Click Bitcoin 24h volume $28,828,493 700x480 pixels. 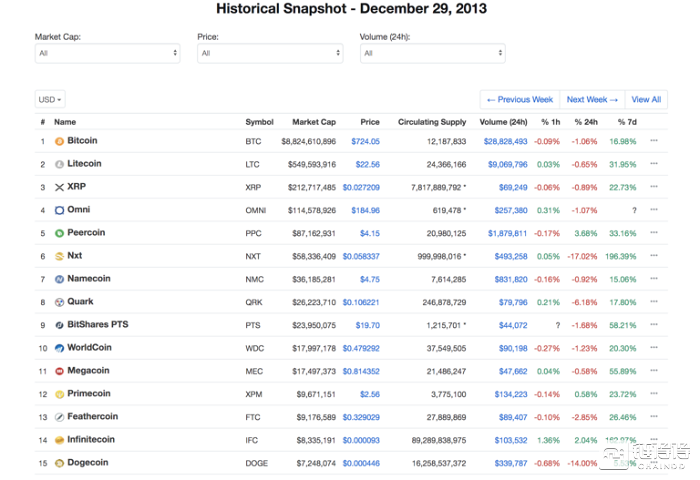tap(505, 142)
